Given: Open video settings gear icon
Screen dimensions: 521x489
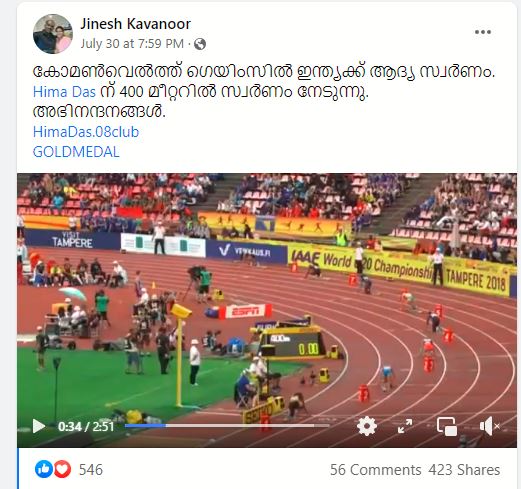Looking at the screenshot, I should click(x=367, y=426).
